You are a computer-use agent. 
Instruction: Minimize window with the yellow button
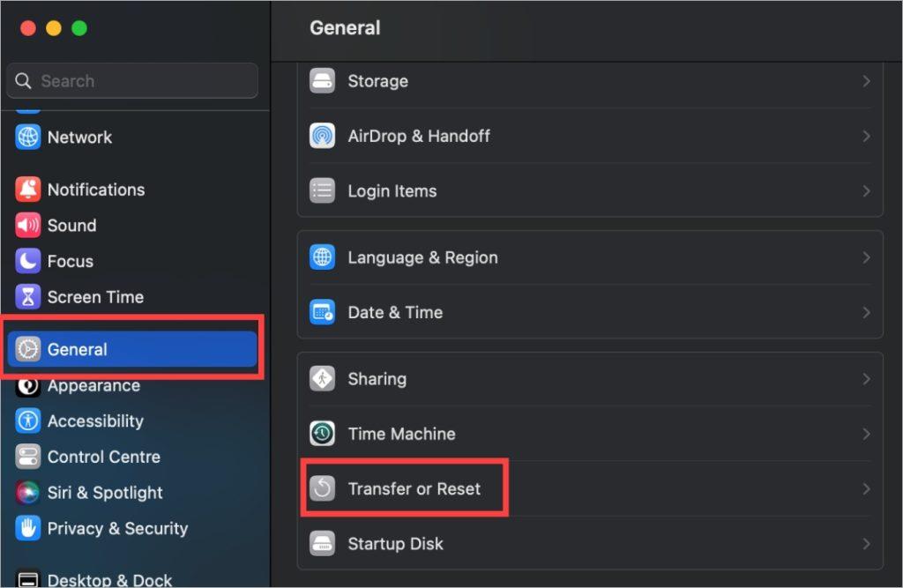54,27
